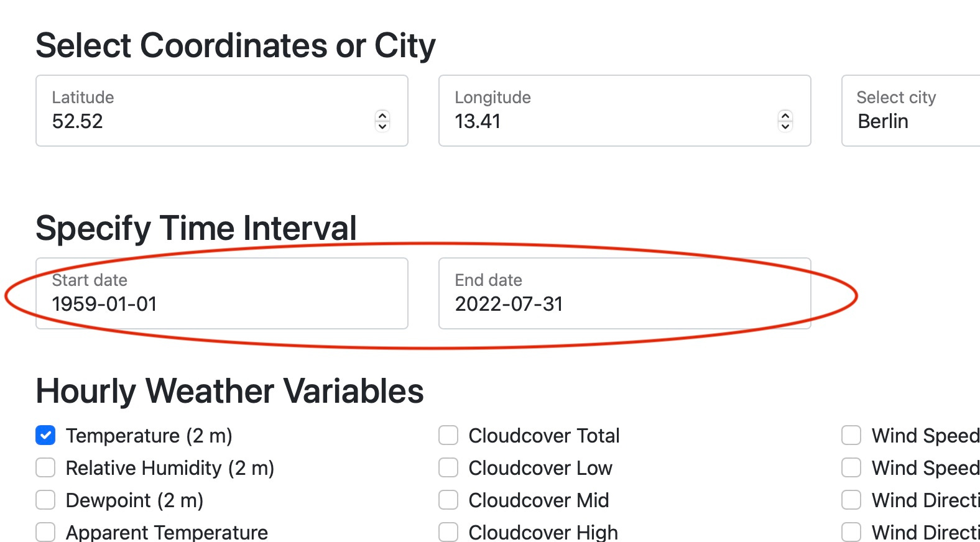
Task: Enable Cloudcover High
Action: click(448, 532)
